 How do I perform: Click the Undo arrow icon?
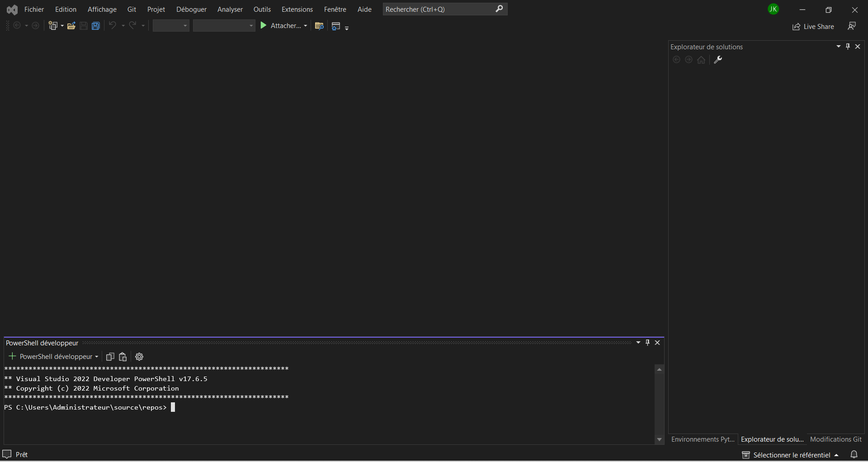pos(113,25)
